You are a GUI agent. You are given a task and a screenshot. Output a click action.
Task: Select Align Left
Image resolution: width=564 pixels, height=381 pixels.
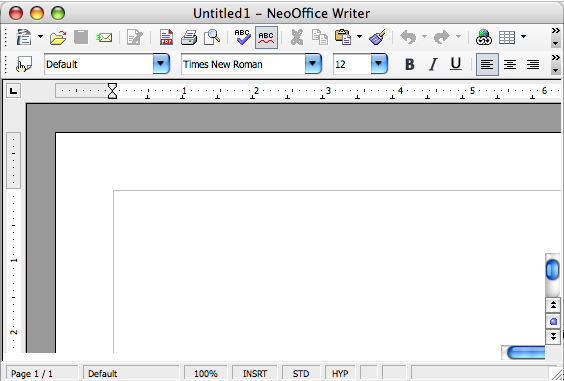(x=487, y=64)
